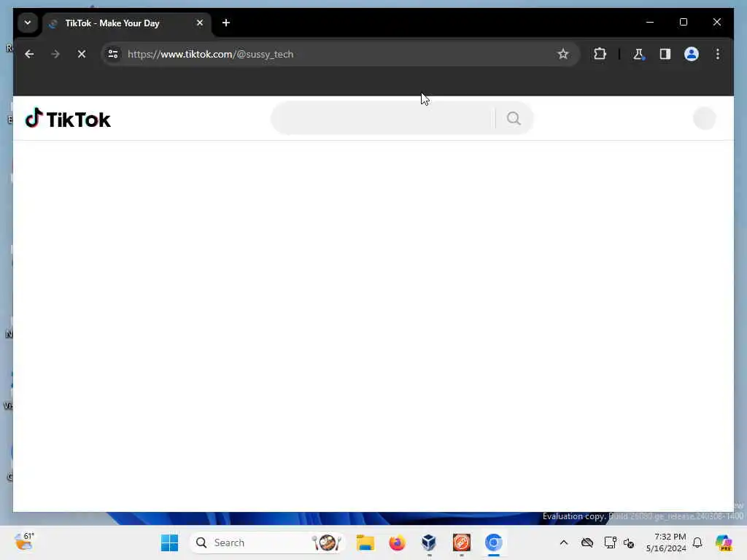The height and width of the screenshot is (560, 747).
Task: Go forward in browser history
Action: [55, 54]
